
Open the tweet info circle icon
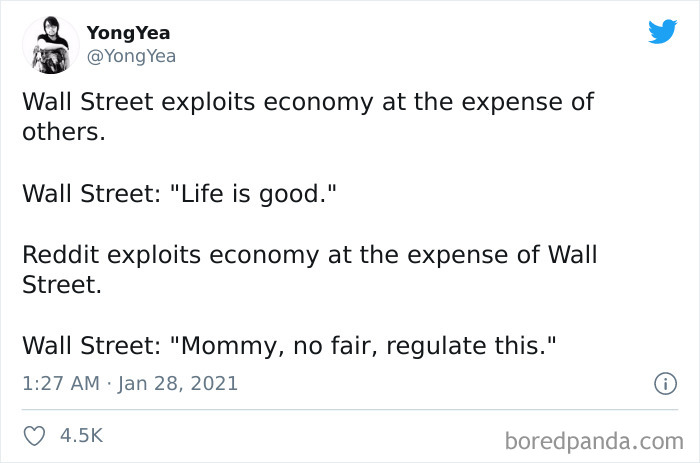click(x=662, y=383)
